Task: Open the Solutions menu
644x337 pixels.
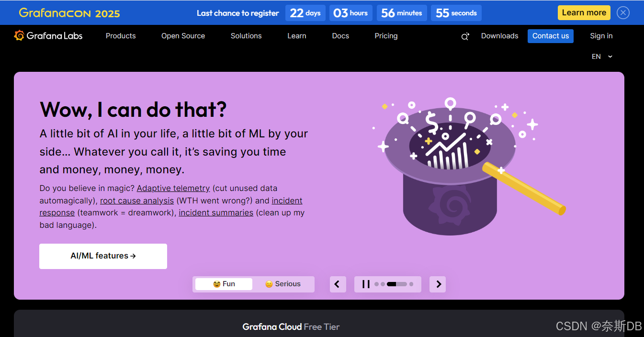Action: 246,36
